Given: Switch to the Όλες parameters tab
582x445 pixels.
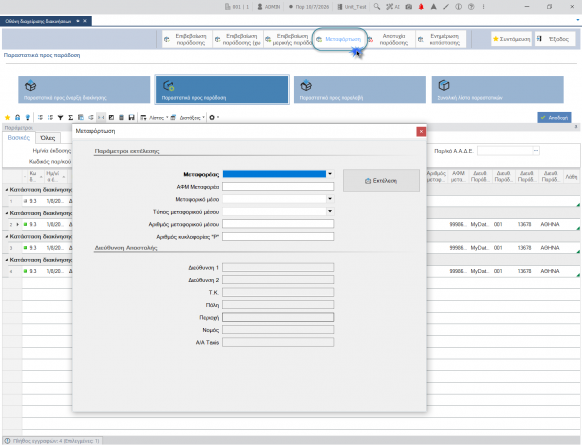Looking at the screenshot, I should click(x=48, y=138).
